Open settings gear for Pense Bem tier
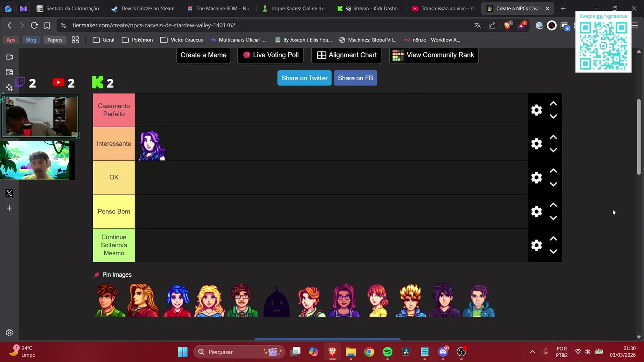Viewport: 644px width, 362px height. (536, 212)
